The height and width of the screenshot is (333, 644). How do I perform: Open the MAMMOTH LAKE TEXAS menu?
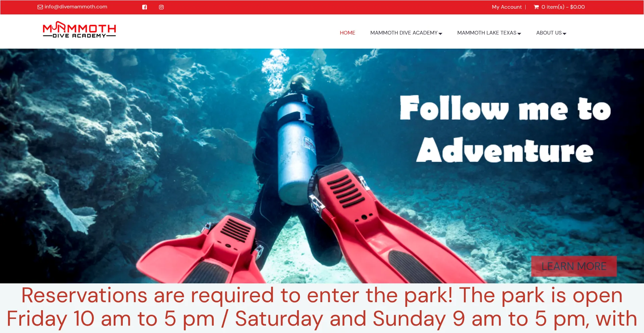pyautogui.click(x=487, y=33)
